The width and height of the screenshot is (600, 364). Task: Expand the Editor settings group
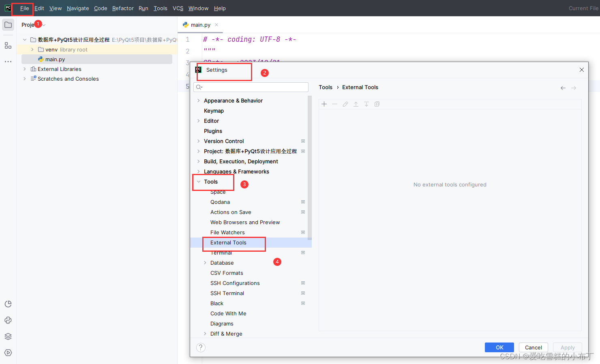198,121
